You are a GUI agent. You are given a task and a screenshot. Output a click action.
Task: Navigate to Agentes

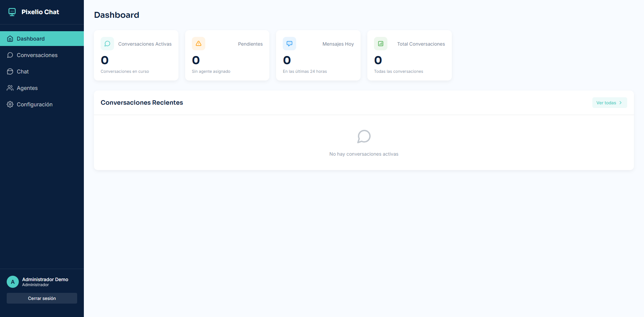(x=42, y=88)
